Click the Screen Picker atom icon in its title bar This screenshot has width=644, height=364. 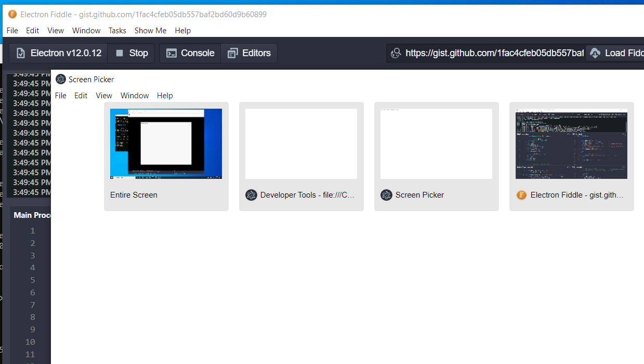tap(60, 79)
